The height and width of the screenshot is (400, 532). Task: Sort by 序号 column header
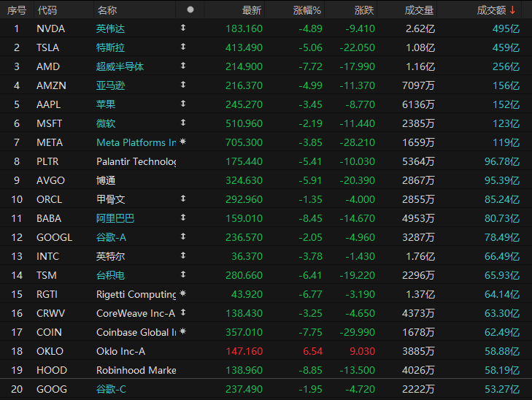click(17, 10)
